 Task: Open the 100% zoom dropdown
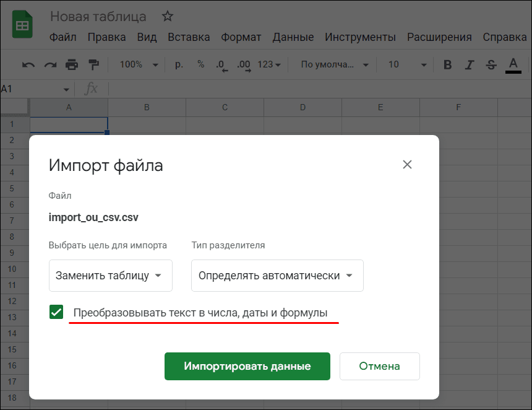point(139,64)
